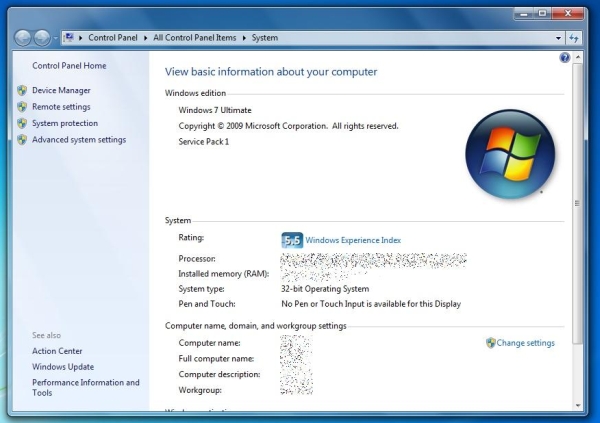This screenshot has height=423, width=600.
Task: Expand the arrow after Control Panel breadcrumb
Action: (145, 38)
